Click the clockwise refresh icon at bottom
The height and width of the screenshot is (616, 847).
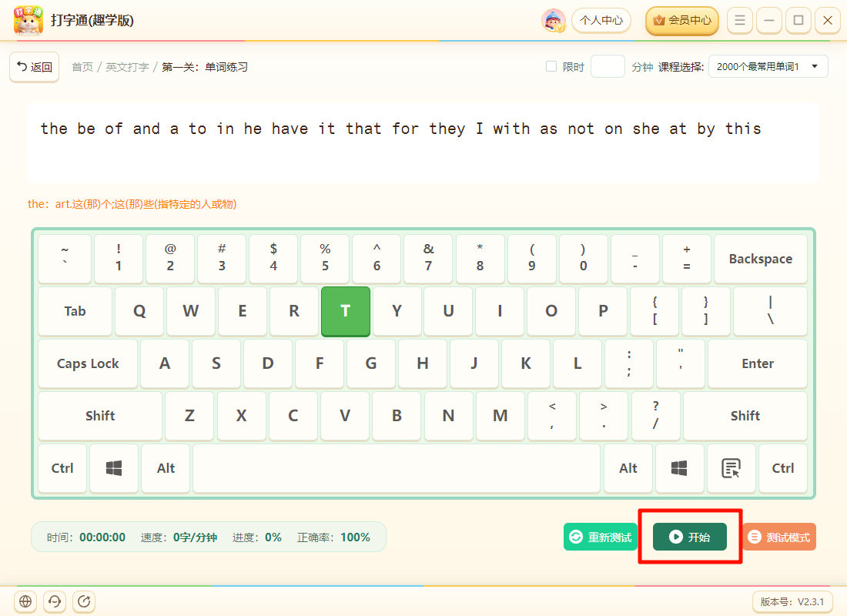click(84, 601)
